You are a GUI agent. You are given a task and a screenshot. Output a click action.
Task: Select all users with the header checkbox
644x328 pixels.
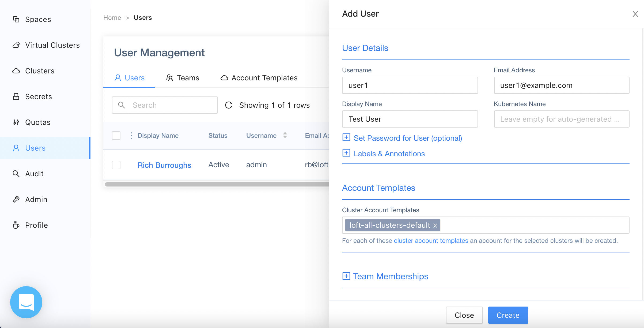tap(116, 136)
